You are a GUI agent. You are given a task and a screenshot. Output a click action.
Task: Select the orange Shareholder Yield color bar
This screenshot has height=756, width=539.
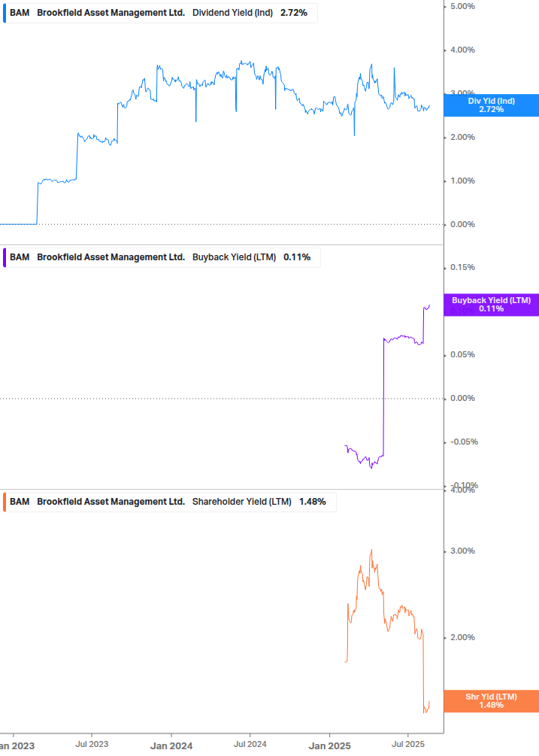pos(5,502)
